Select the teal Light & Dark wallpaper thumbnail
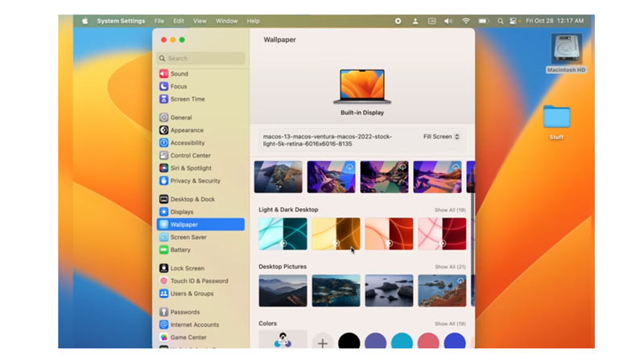The height and width of the screenshot is (362, 644). [283, 234]
